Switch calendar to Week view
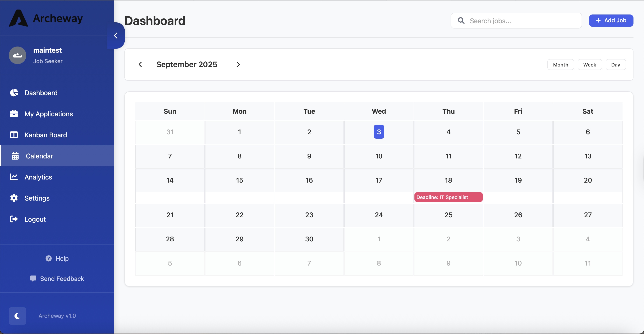This screenshot has height=334, width=644. point(589,64)
